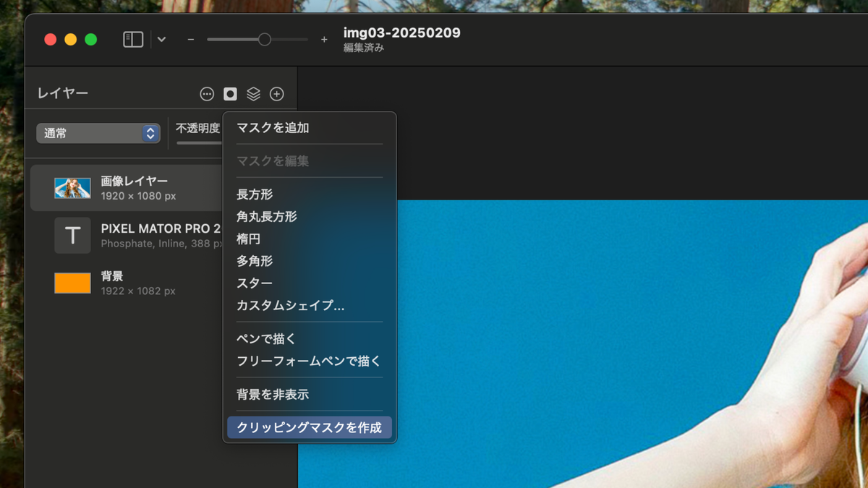The height and width of the screenshot is (488, 868).
Task: Choose フリーフォームペンで描く from the menu
Action: pyautogui.click(x=310, y=361)
